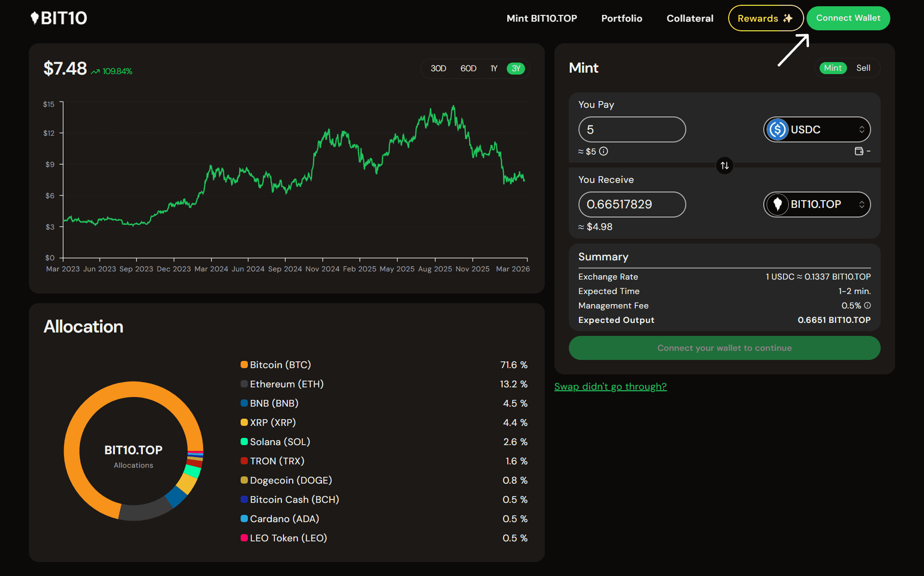Click the Dogecoin (DOGE) allocation row
The width and height of the screenshot is (924, 576).
(x=384, y=480)
